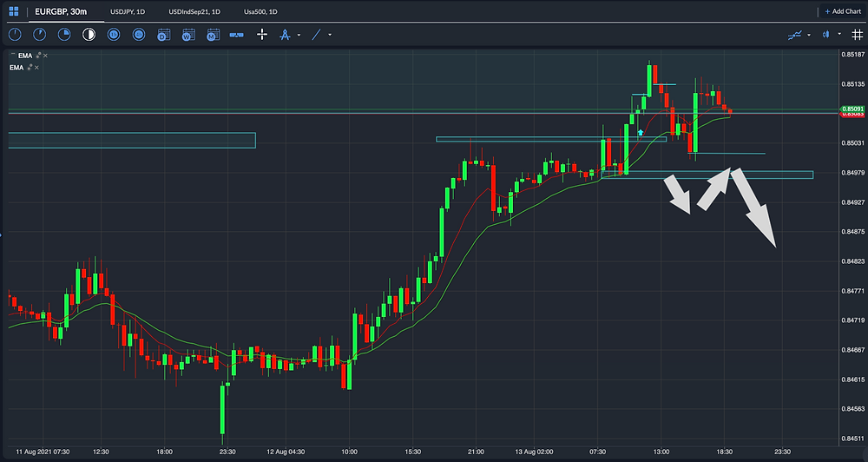Click the 10:00 time axis label
868x462 pixels.
click(x=349, y=452)
